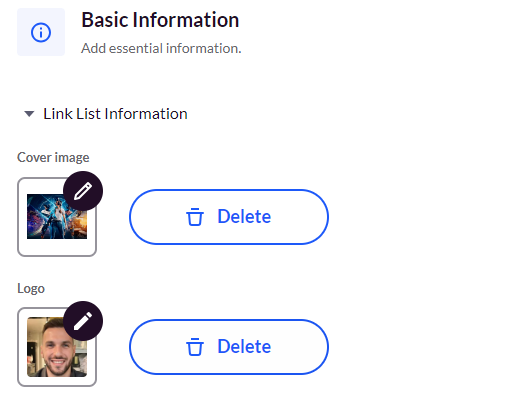Click the 'Delete' text beside the cover image
The width and height of the screenshot is (514, 399).
tap(244, 216)
